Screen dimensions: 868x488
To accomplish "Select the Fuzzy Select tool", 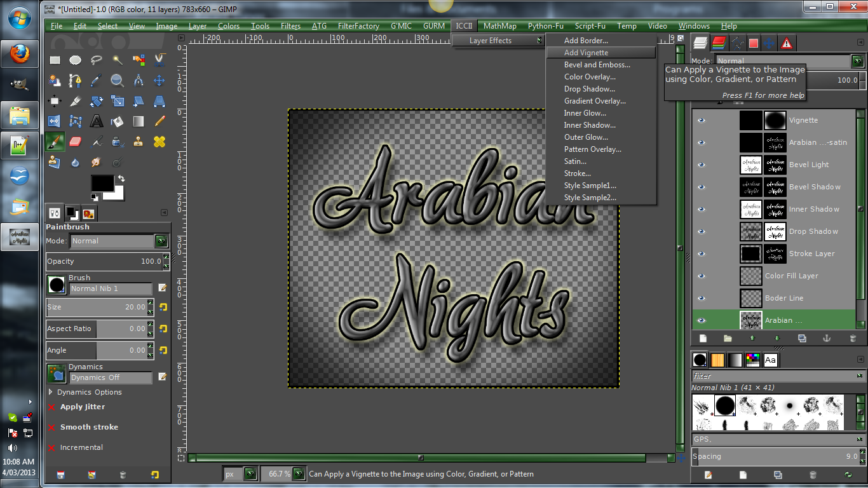I will tap(117, 59).
